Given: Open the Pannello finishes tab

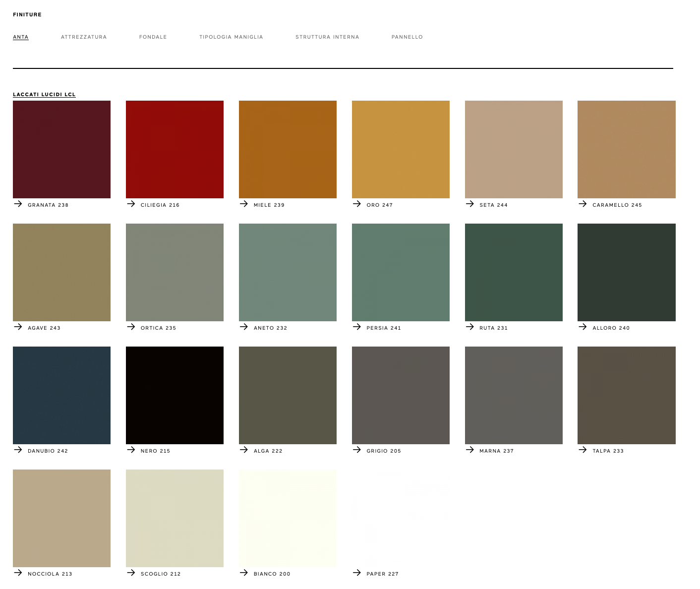Looking at the screenshot, I should (407, 37).
